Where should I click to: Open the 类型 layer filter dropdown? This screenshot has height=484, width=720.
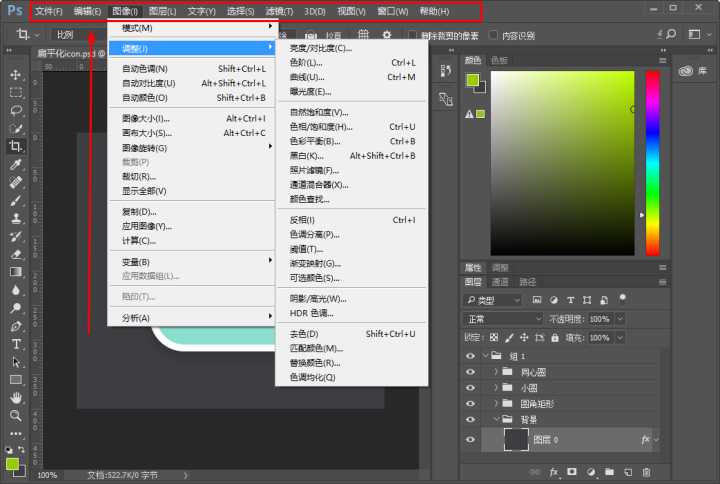(x=493, y=300)
